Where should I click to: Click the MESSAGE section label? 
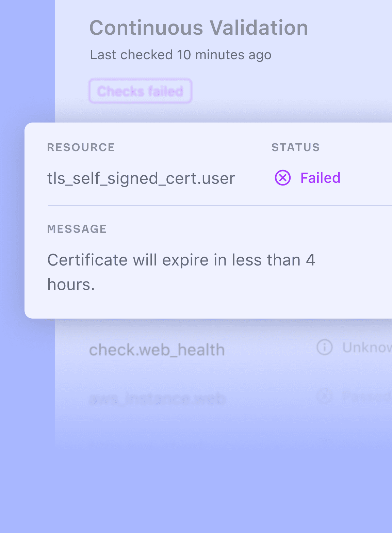77,229
